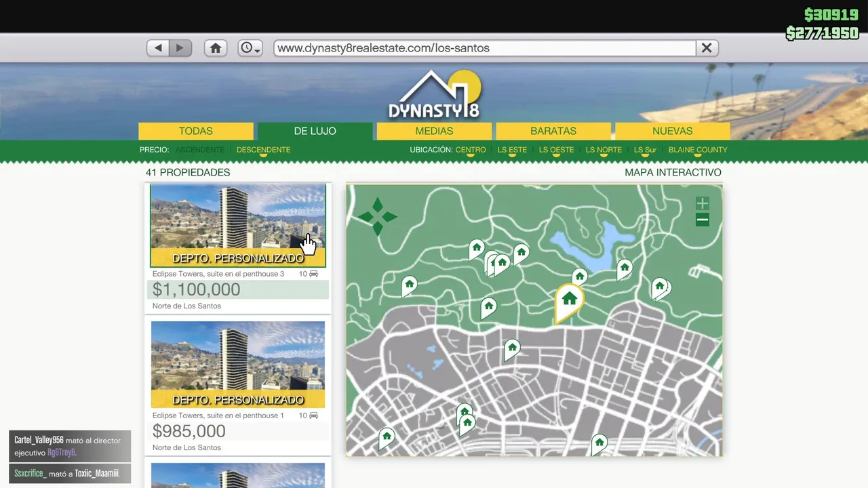Click "Norte de Los Santos" under $1,100,000
868x488 pixels.
186,306
